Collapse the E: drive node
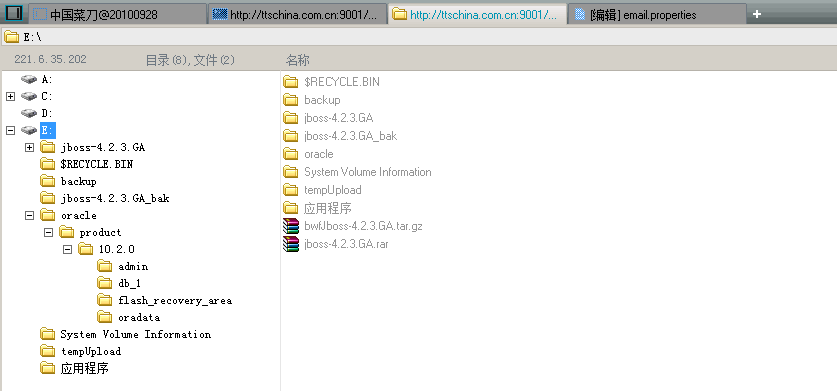The width and height of the screenshot is (837, 391). (x=10, y=130)
